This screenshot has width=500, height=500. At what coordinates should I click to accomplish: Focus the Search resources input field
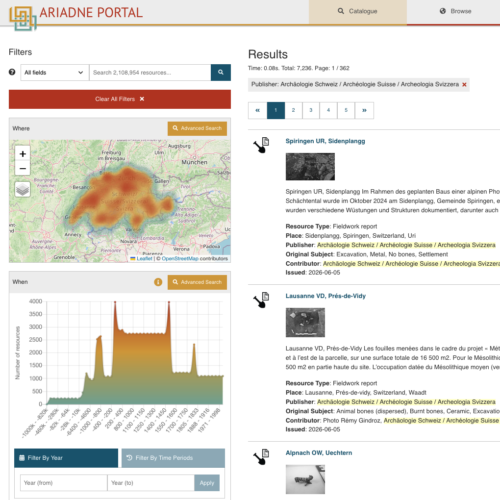[x=150, y=72]
